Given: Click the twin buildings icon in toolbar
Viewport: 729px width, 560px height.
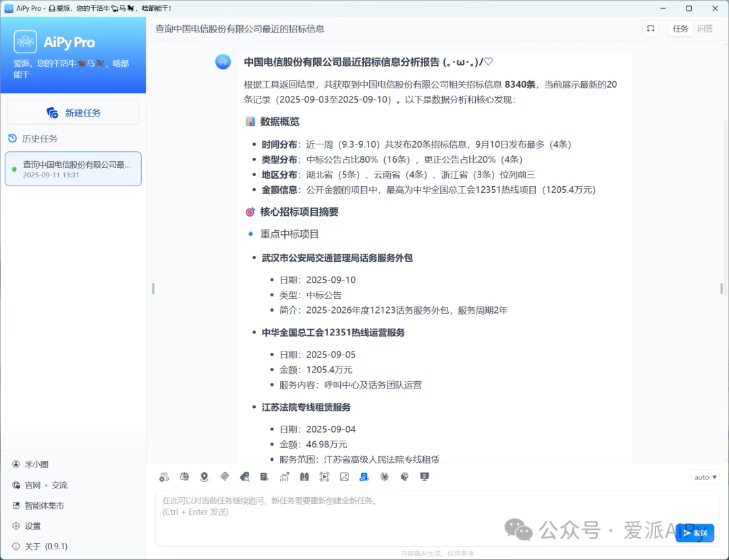Looking at the screenshot, I should (304, 477).
